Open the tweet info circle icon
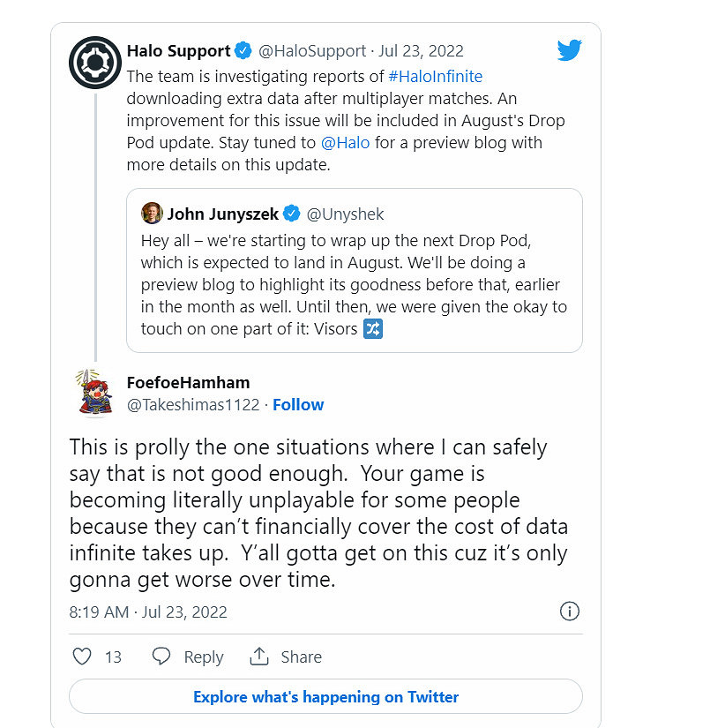This screenshot has height=728, width=710. pos(570,611)
